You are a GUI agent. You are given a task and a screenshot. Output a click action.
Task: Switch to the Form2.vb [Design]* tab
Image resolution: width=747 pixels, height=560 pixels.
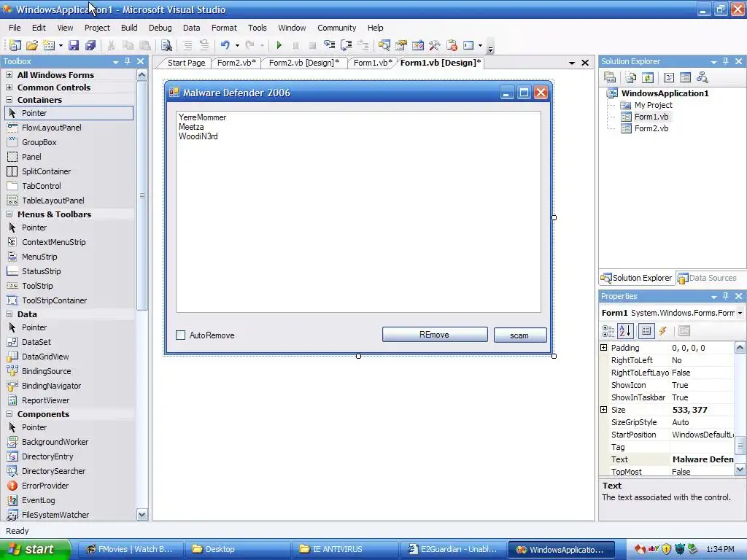(x=304, y=63)
